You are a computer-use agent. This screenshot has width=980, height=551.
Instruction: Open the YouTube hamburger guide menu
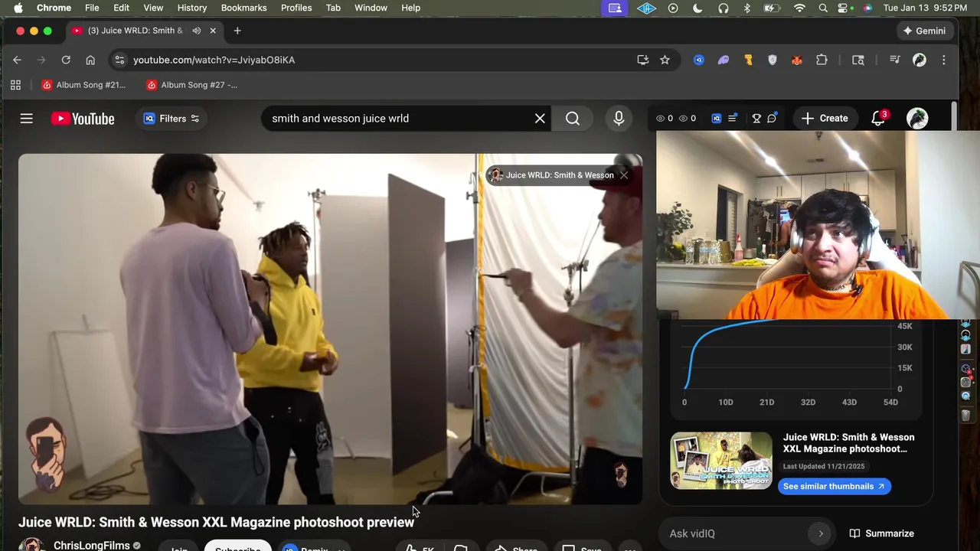[27, 119]
